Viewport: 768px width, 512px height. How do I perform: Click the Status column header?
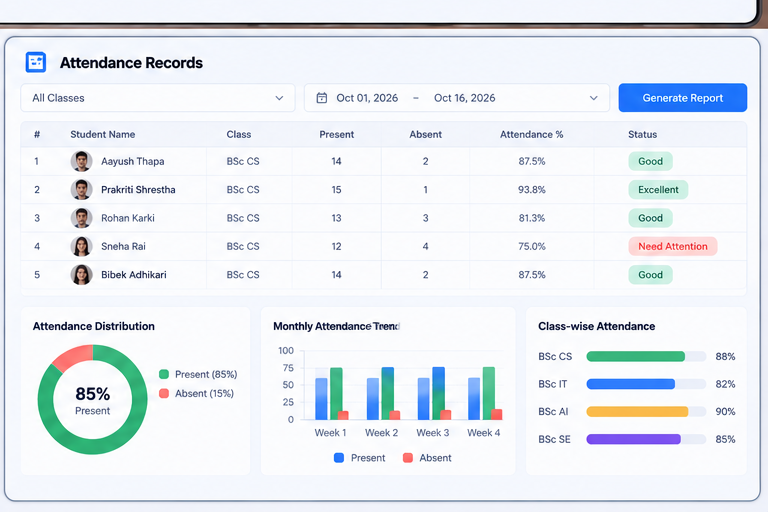click(x=643, y=134)
